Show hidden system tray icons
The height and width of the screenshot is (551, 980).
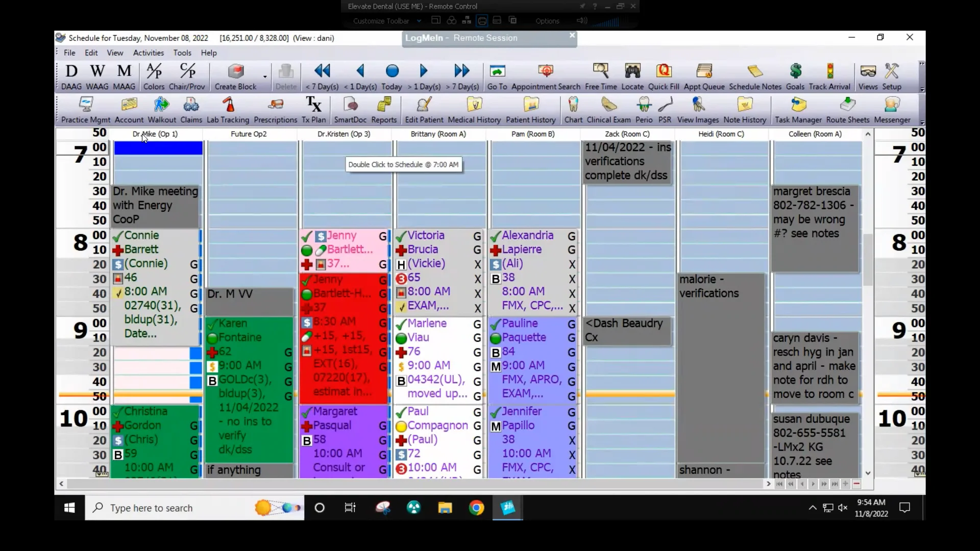point(812,508)
